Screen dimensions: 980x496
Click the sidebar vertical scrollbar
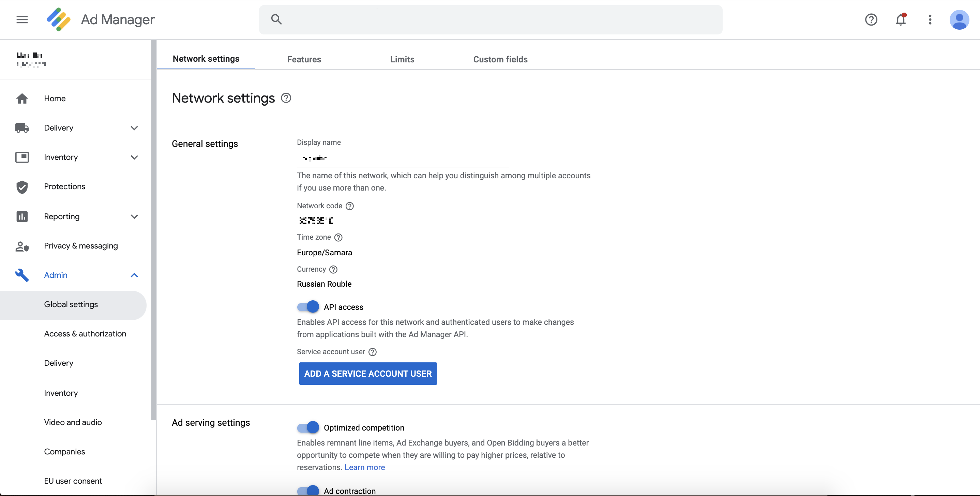(x=154, y=230)
